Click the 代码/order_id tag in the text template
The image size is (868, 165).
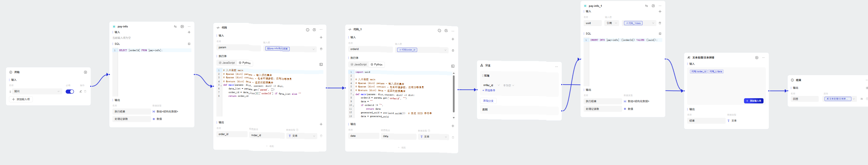(698, 71)
